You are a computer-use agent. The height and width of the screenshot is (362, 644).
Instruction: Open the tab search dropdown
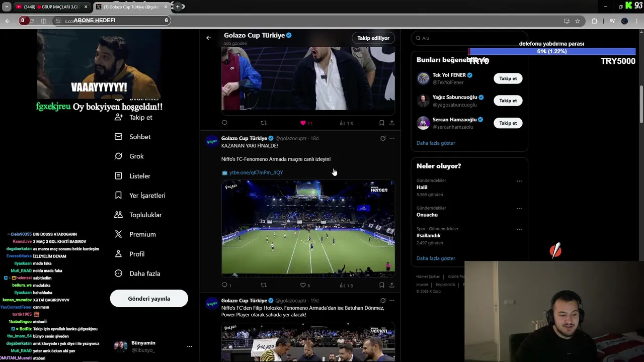click(x=6, y=7)
